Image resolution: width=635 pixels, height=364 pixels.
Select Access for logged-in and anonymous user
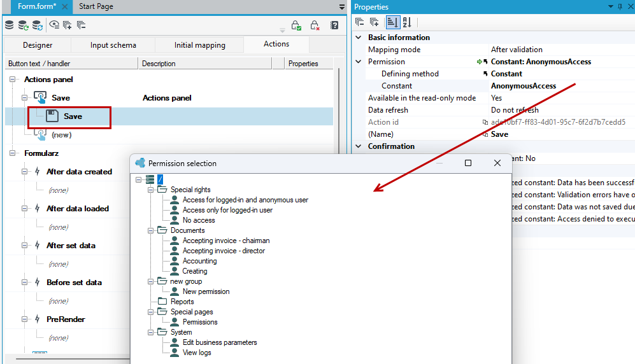coord(245,200)
